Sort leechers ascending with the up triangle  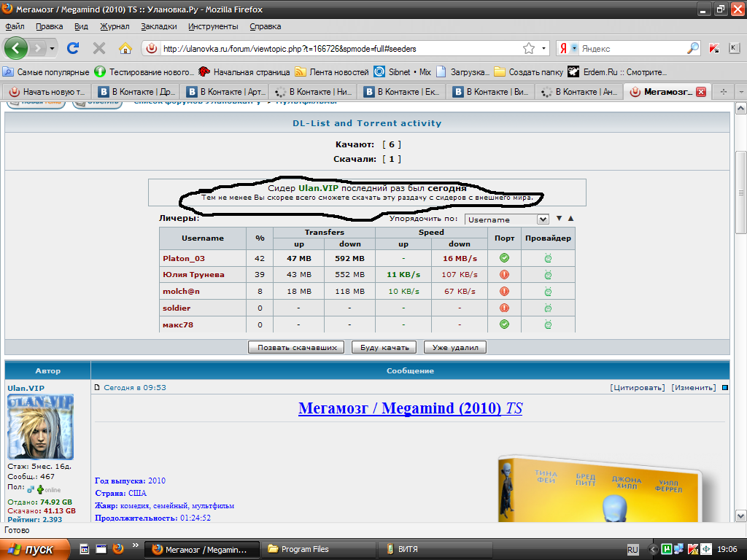pos(570,219)
